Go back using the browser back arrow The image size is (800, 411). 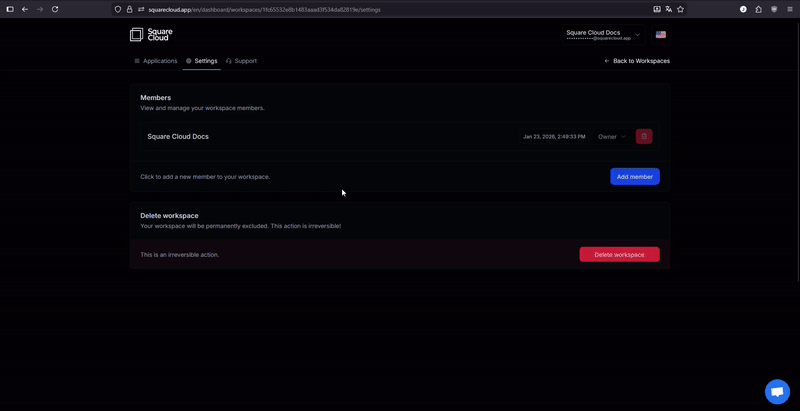coord(25,9)
